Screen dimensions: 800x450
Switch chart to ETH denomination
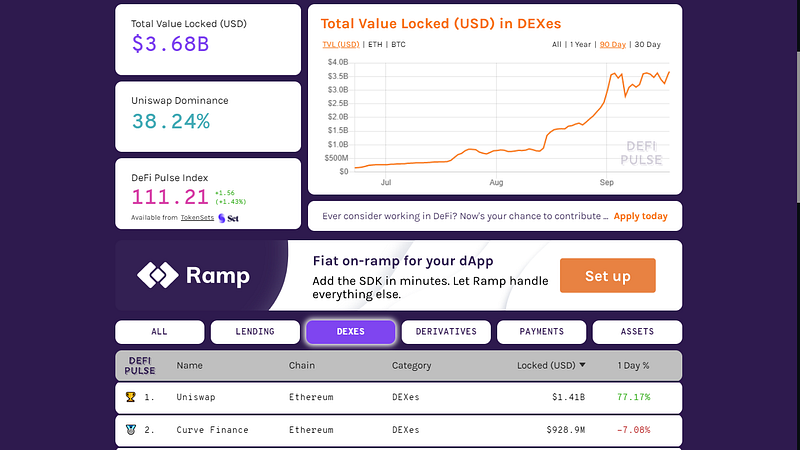(375, 44)
